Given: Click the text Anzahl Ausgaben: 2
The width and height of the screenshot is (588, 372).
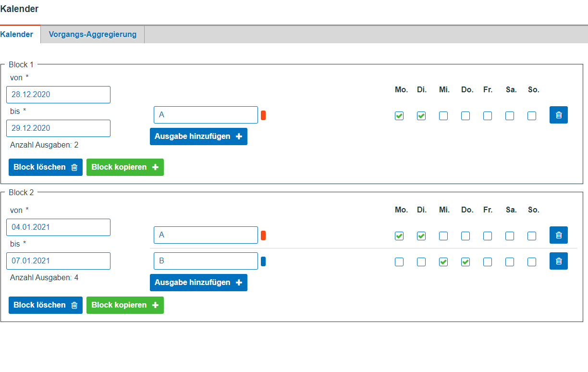Looking at the screenshot, I should coord(44,145).
